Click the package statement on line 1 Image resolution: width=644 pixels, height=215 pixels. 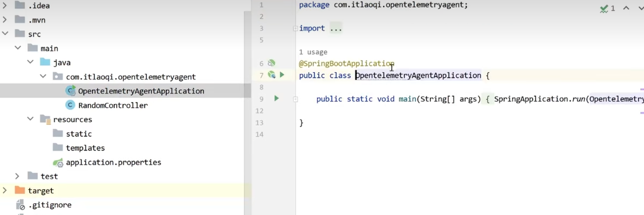383,5
